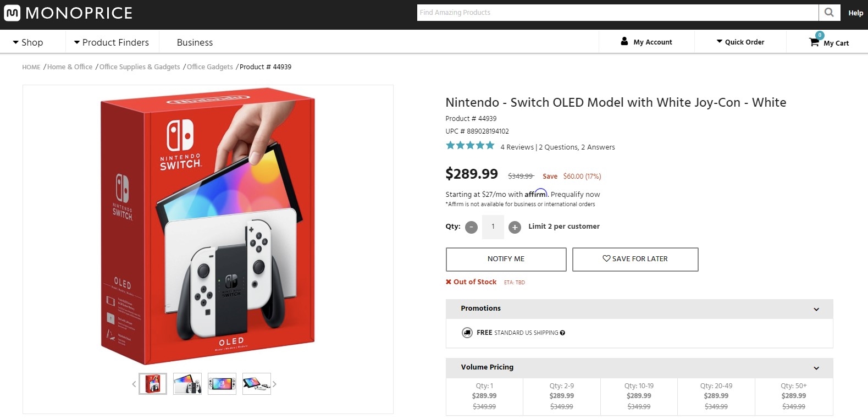Collapse the Volume Pricing section
868x419 pixels.
[x=816, y=368]
